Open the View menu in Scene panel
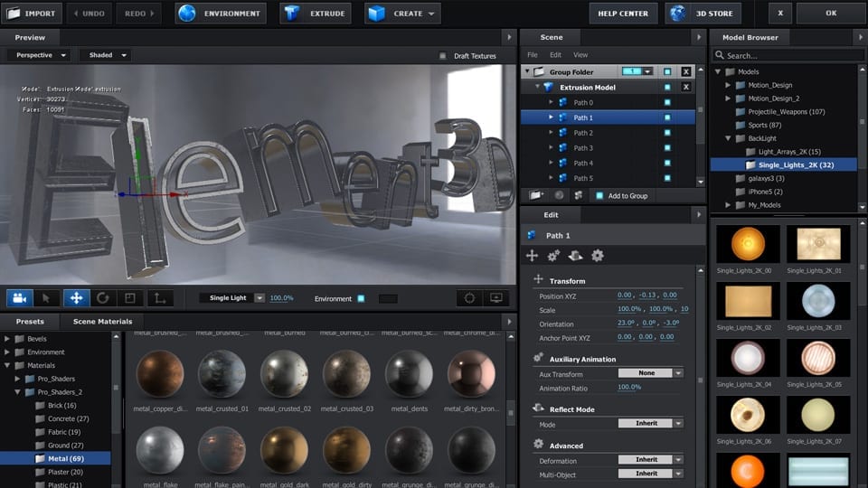This screenshot has width=868, height=488. (580, 55)
